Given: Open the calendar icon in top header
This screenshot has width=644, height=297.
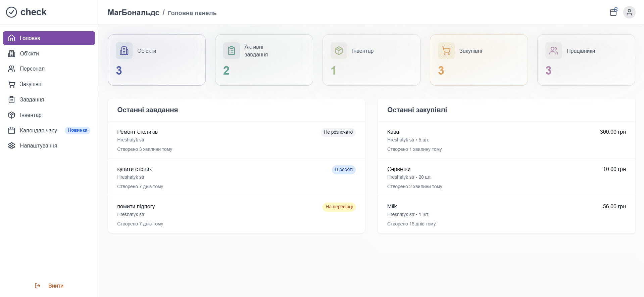Looking at the screenshot, I should coord(613,12).
